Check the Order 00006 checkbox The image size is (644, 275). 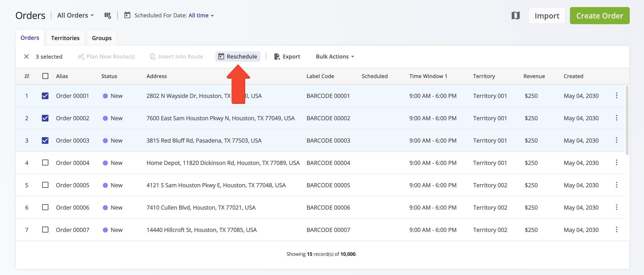45,207
